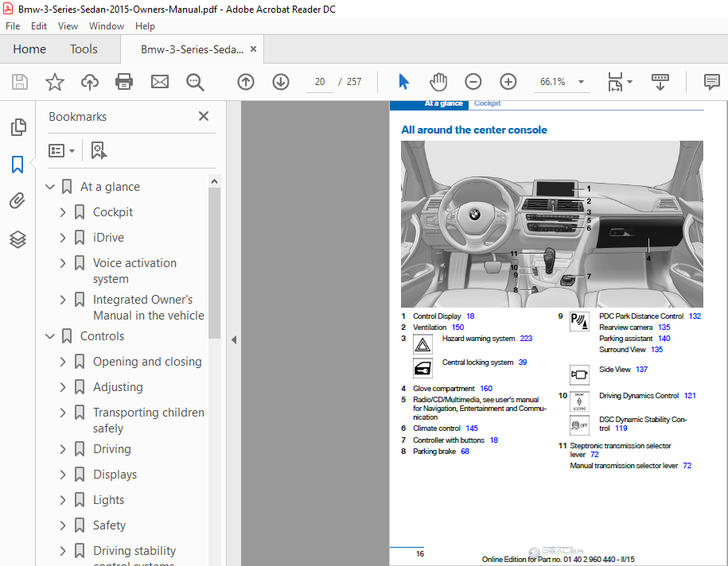728x566 pixels.
Task: Open the File menu
Action: tap(13, 26)
